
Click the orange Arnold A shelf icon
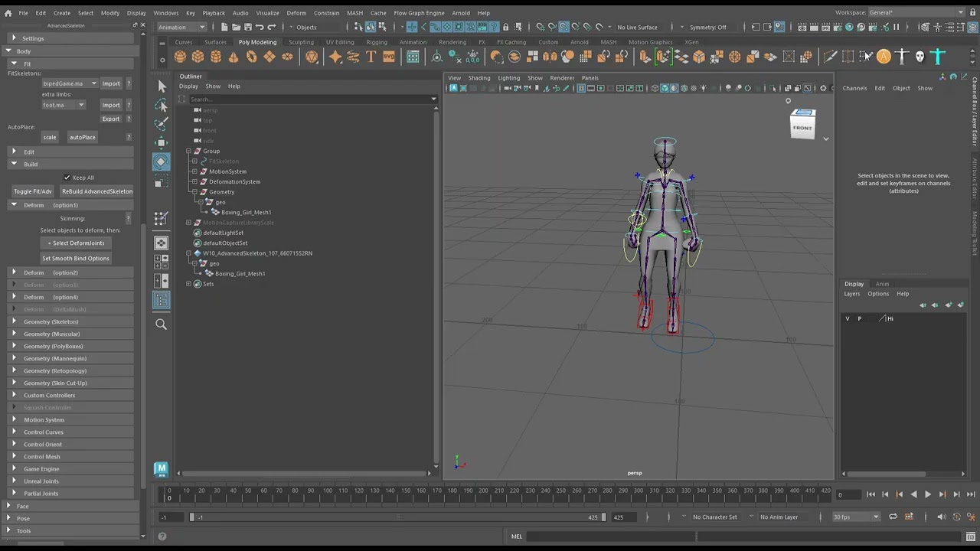pyautogui.click(x=884, y=57)
